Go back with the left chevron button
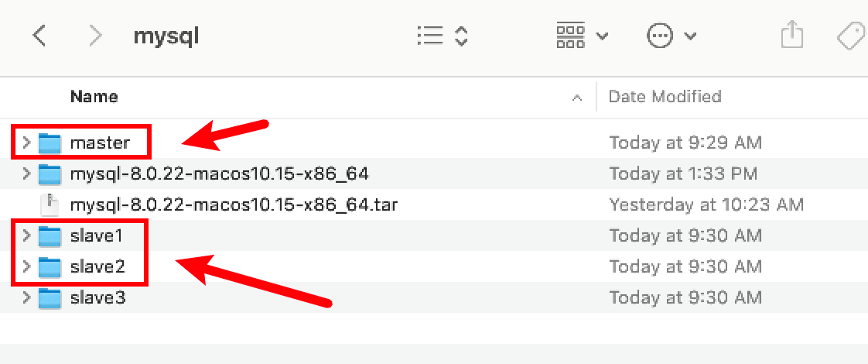This screenshot has width=868, height=364. [x=40, y=36]
